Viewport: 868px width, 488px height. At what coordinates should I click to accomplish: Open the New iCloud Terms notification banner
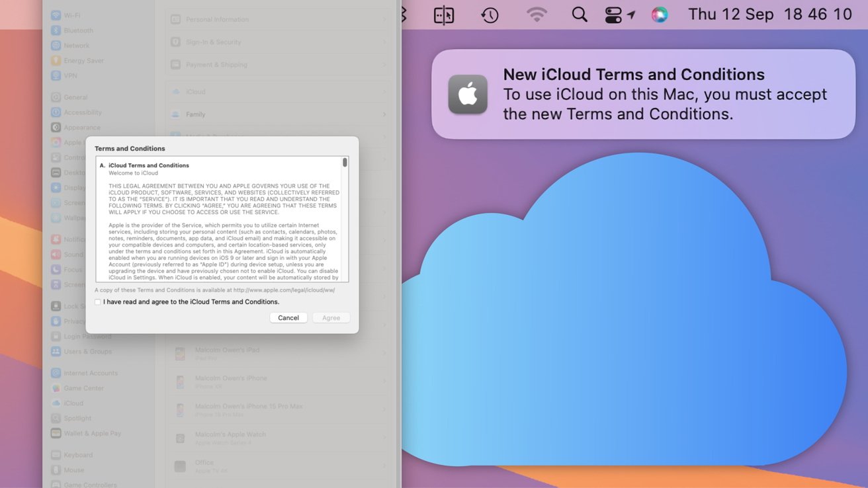(643, 94)
